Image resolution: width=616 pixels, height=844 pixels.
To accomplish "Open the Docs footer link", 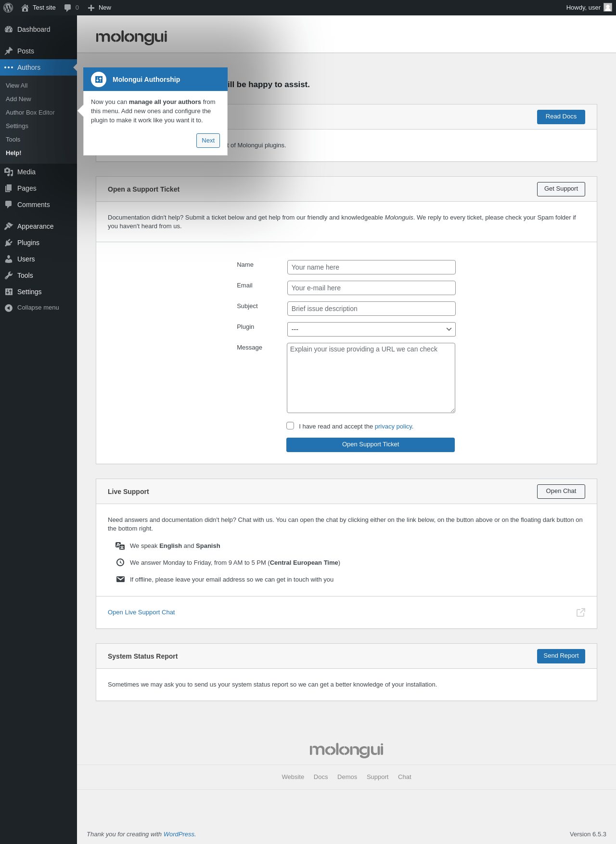I will point(321,777).
